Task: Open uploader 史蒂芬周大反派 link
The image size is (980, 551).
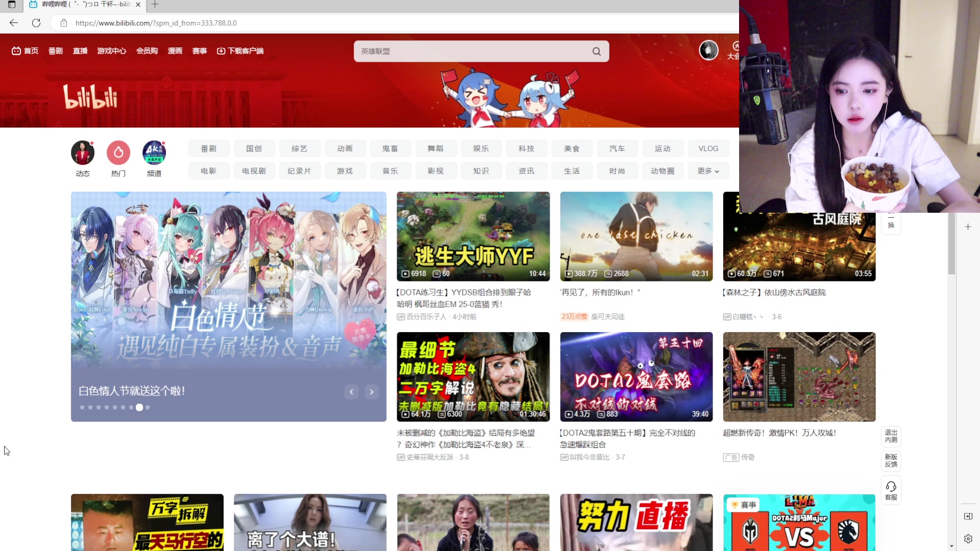Action: click(430, 457)
